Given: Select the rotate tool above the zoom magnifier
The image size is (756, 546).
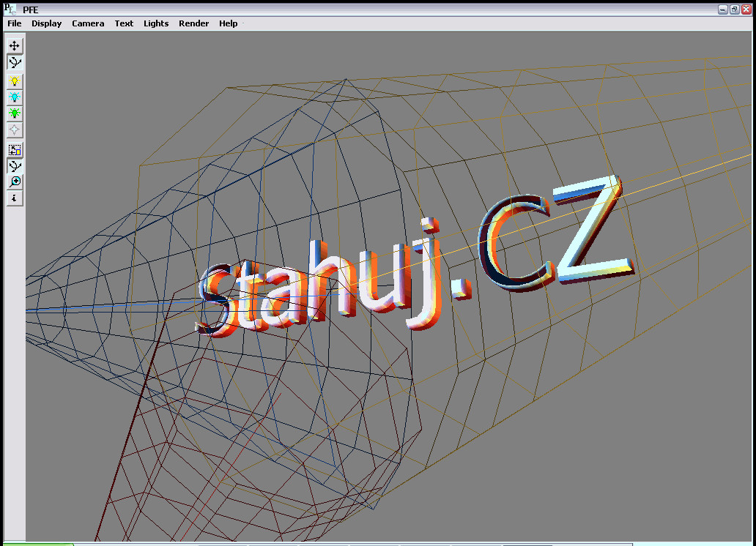Looking at the screenshot, I should (x=15, y=166).
